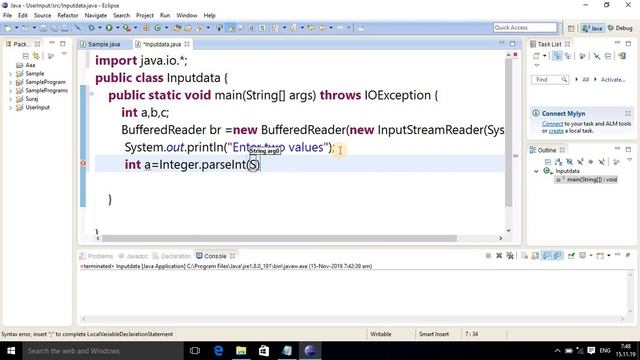Click the Save toolbar icon

[43, 28]
